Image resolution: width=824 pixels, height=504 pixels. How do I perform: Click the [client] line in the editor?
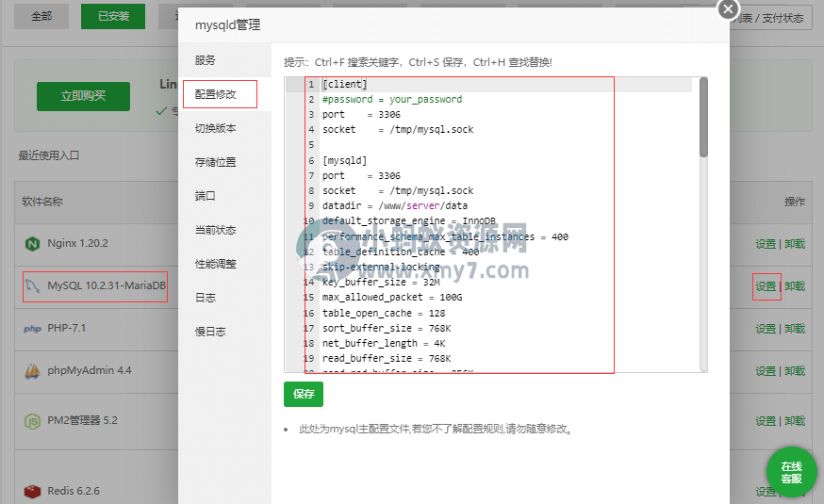pyautogui.click(x=345, y=85)
